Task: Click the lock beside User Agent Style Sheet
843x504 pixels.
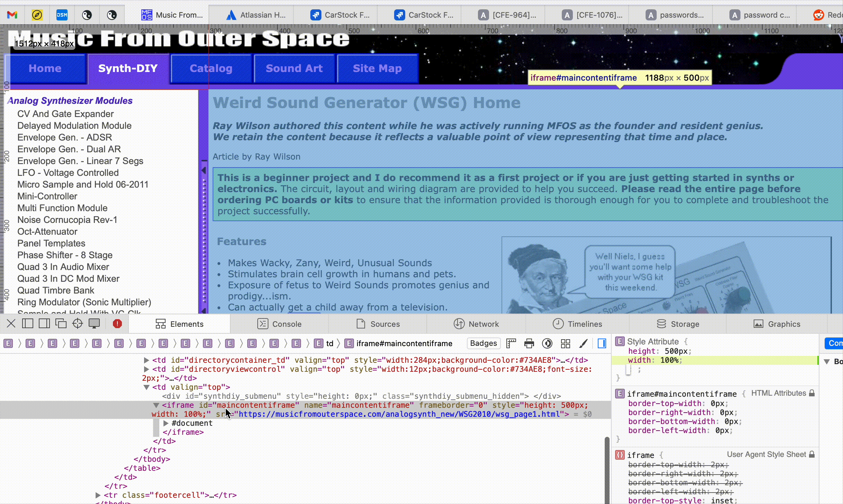Action: click(812, 454)
